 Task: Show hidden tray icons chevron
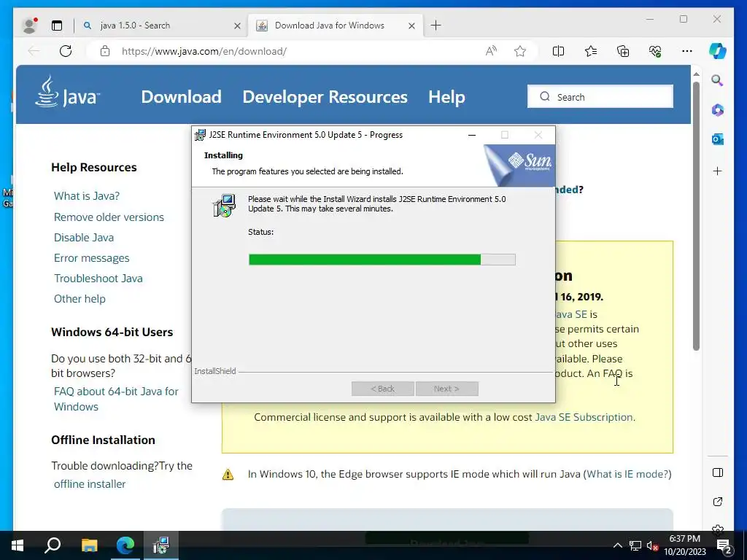pyautogui.click(x=617, y=545)
